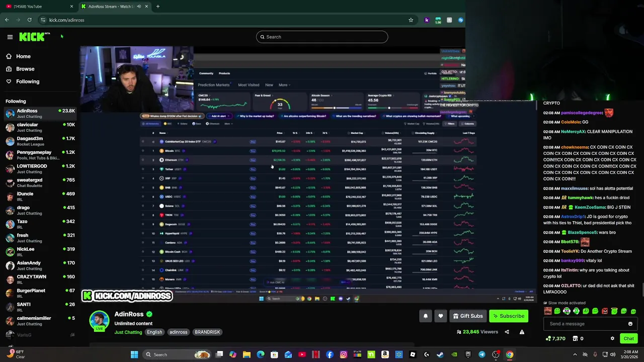Click the share stream icon
Viewport: 644px width, 362px height.
[x=507, y=332]
